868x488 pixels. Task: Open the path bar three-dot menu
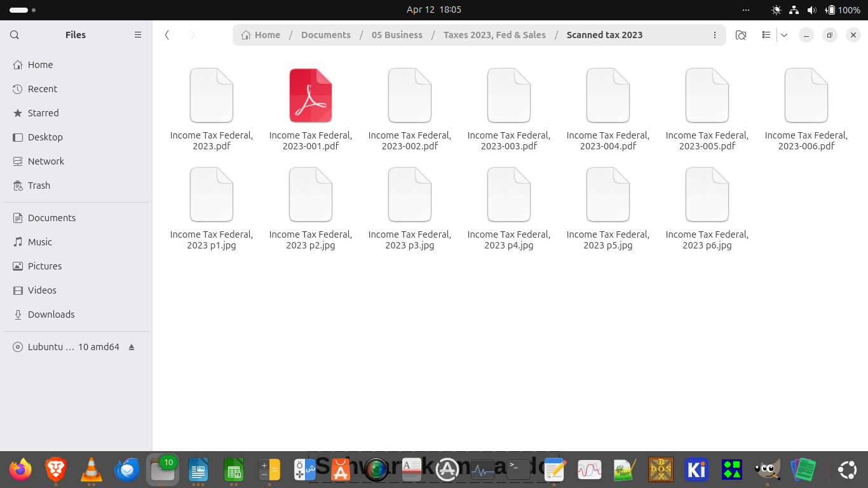pyautogui.click(x=715, y=35)
